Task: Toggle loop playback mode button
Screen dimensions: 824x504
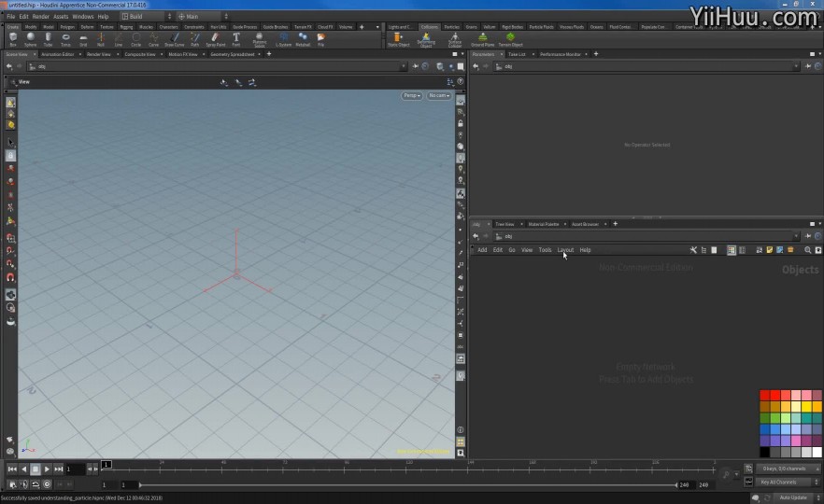Action: click(x=36, y=484)
